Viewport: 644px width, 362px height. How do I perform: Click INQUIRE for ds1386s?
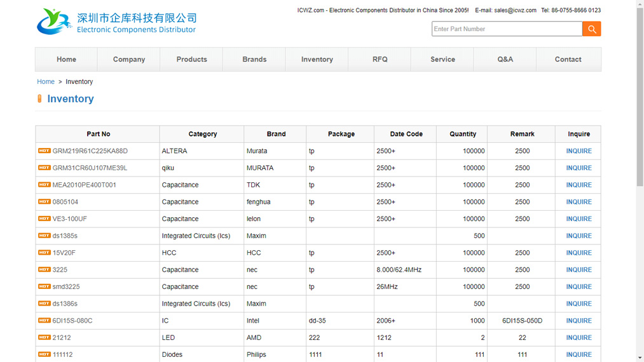coord(579,304)
